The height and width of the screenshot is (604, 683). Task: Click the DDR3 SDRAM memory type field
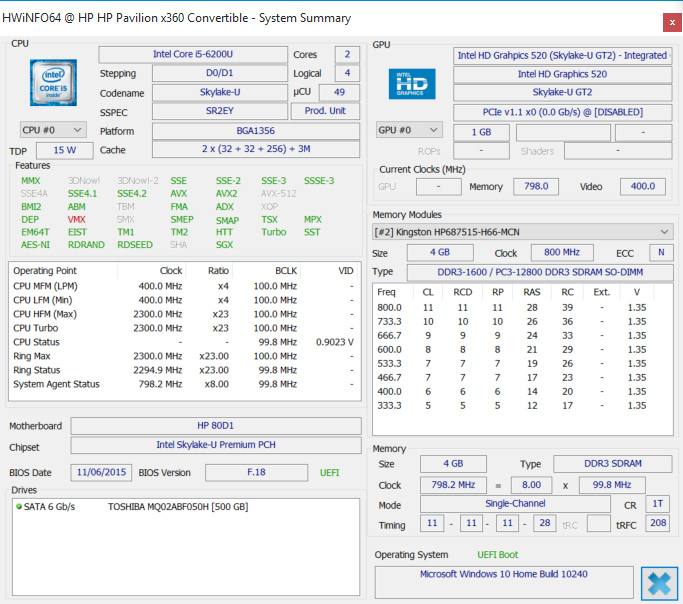click(613, 464)
